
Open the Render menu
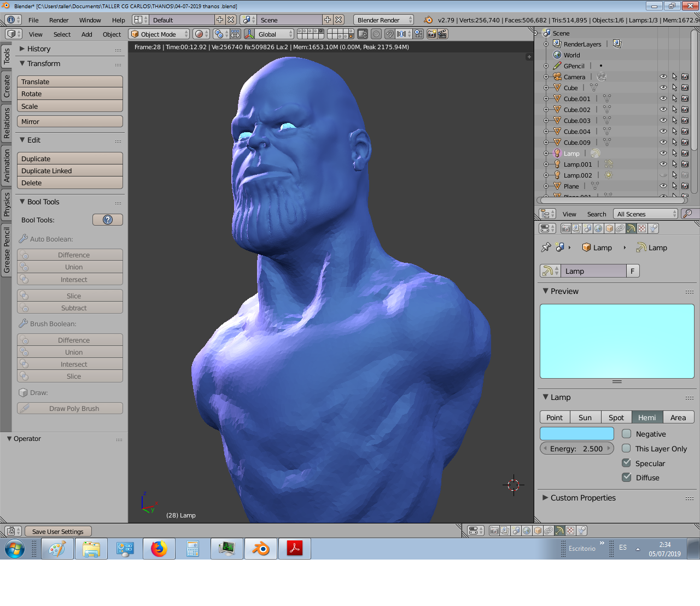click(x=59, y=20)
